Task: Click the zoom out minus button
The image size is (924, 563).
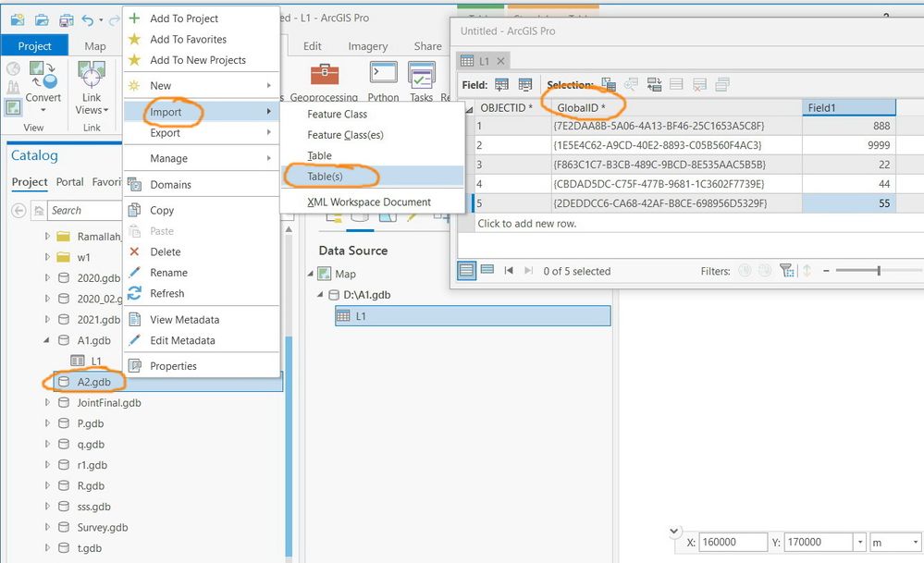Action: [x=826, y=270]
